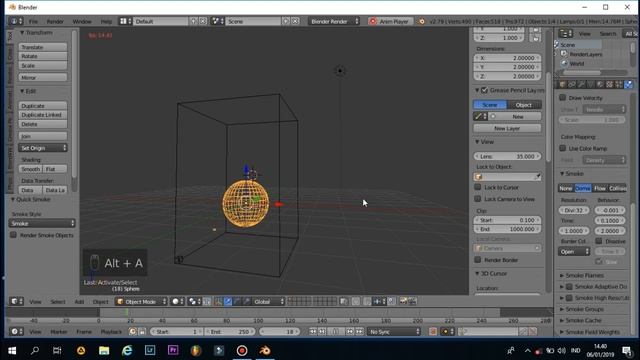Open the No Sync dropdown in timeline
The image size is (640, 360).
pyautogui.click(x=394, y=332)
